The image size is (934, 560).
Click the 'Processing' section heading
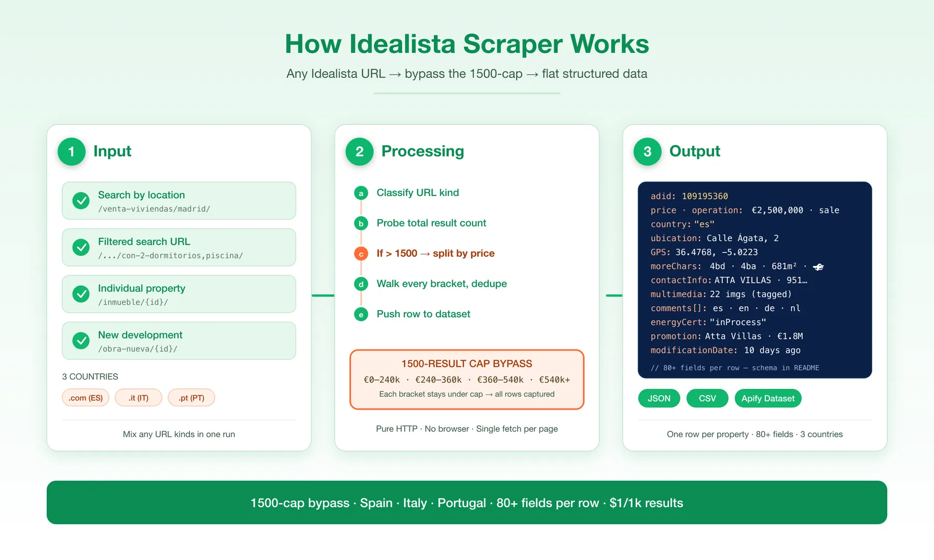[422, 151]
